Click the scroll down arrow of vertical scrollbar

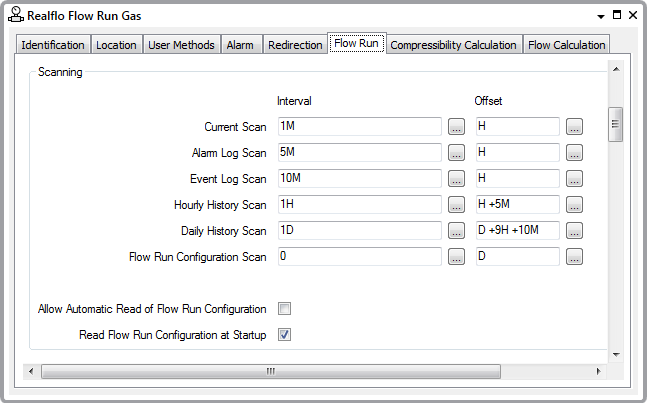point(616,354)
